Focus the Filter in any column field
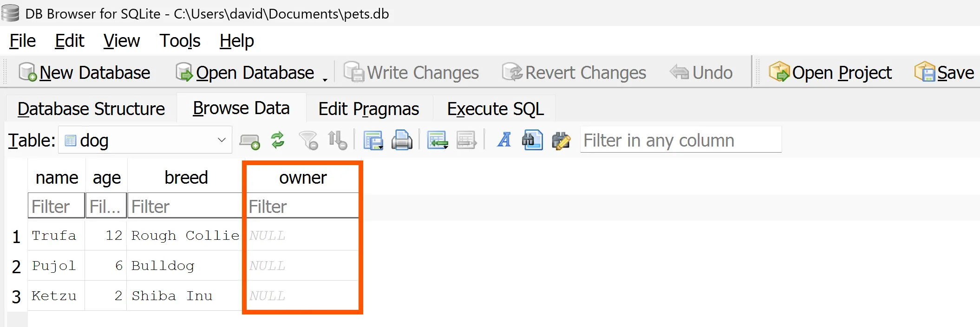 coord(680,140)
